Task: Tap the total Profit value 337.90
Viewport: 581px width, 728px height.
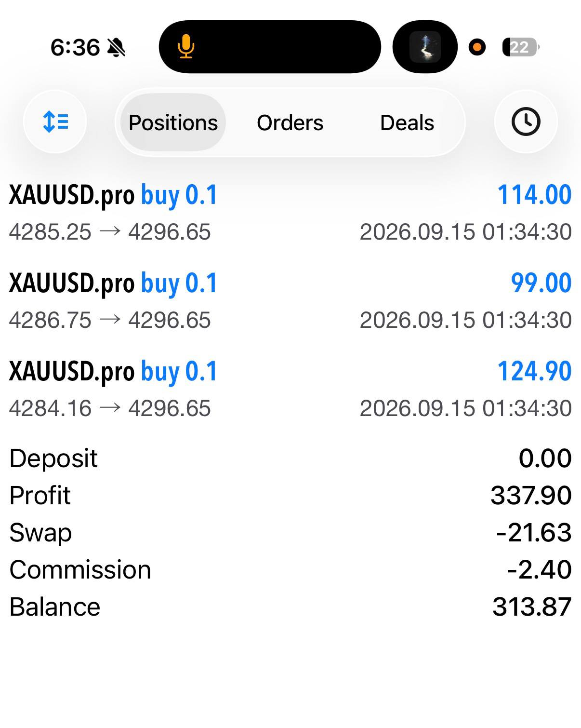Action: (531, 495)
